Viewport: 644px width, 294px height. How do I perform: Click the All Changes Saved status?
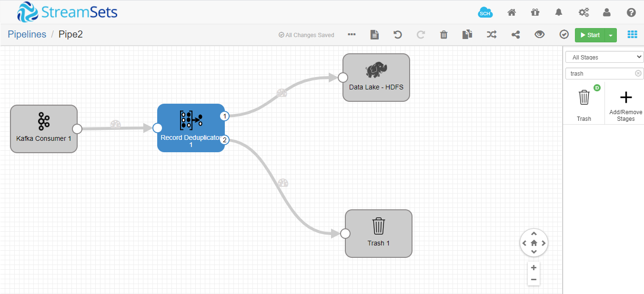pos(306,35)
